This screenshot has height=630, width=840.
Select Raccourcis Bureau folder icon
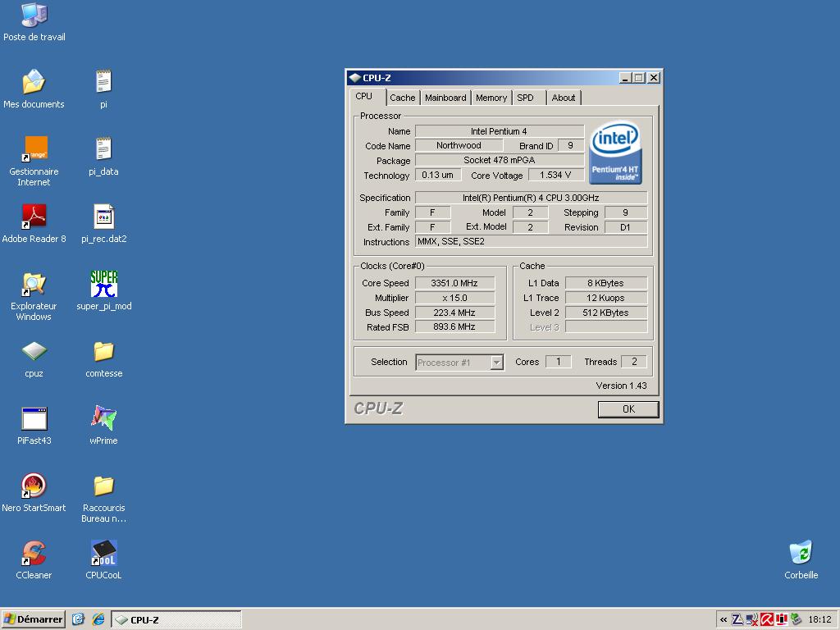click(103, 486)
